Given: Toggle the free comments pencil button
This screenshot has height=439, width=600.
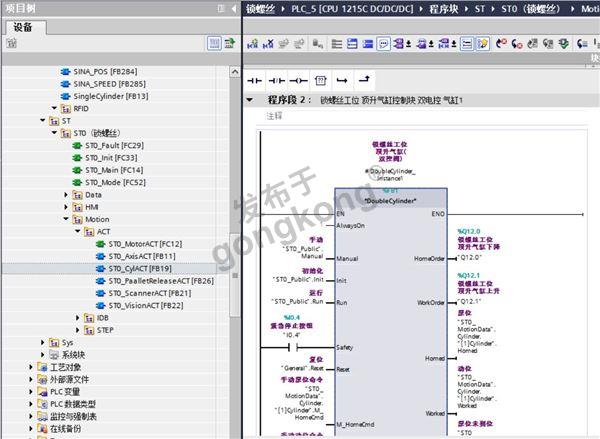Looking at the screenshot, I should pyautogui.click(x=483, y=44).
